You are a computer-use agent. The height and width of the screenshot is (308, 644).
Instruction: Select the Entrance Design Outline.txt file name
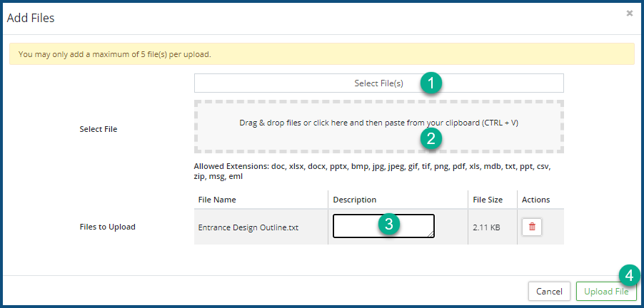coord(248,227)
